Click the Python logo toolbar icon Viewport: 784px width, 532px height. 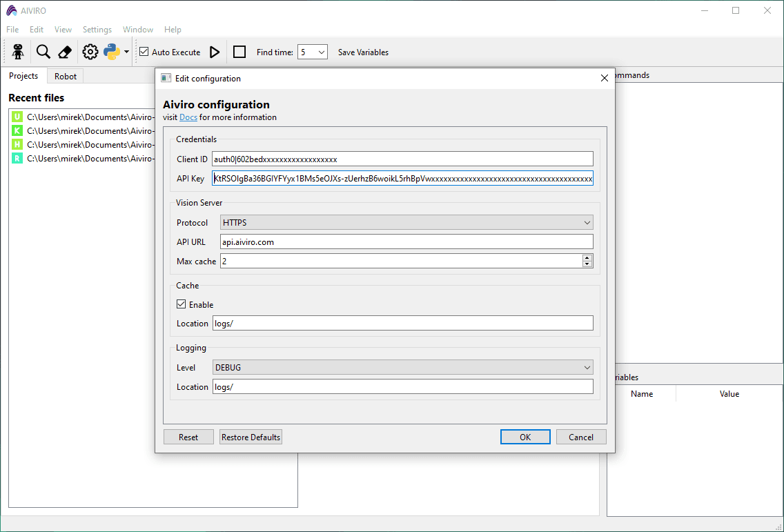click(x=112, y=52)
